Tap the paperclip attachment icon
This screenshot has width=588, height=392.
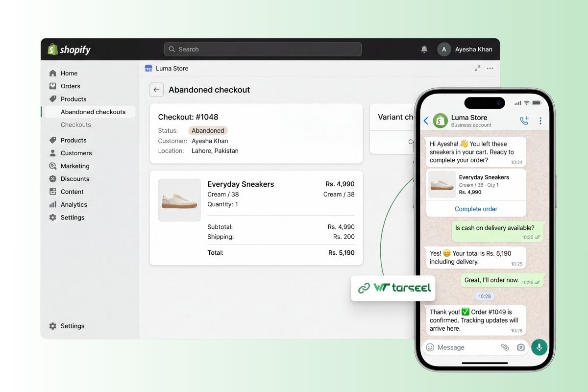pyautogui.click(x=505, y=347)
